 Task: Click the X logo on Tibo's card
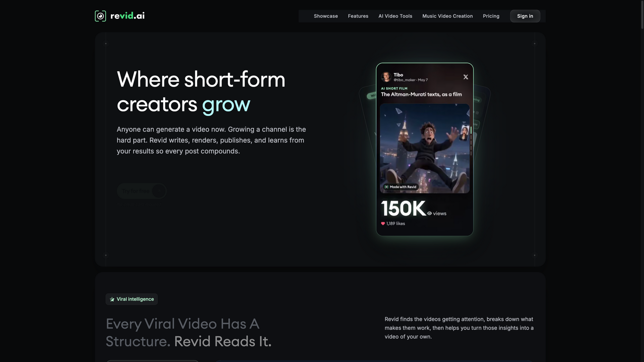[466, 77]
